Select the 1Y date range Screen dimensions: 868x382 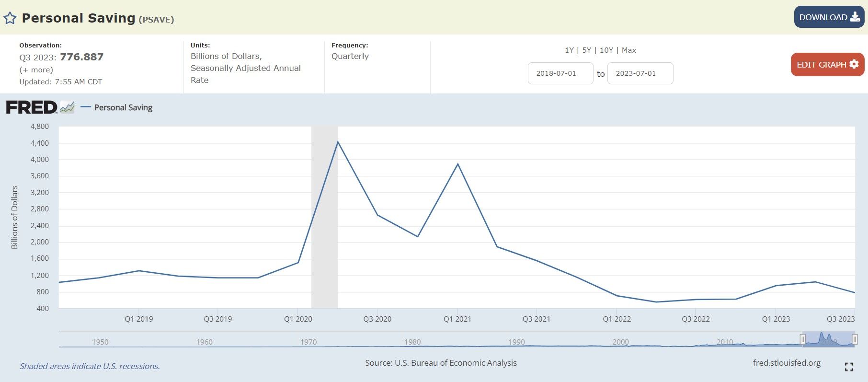569,50
